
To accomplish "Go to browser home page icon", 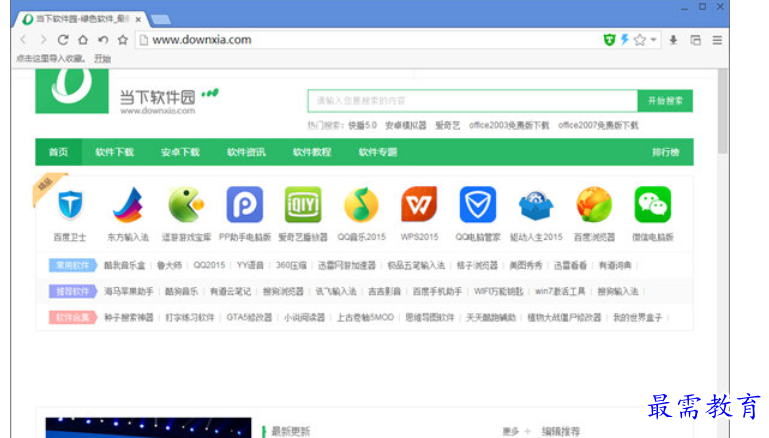I will click(x=83, y=40).
